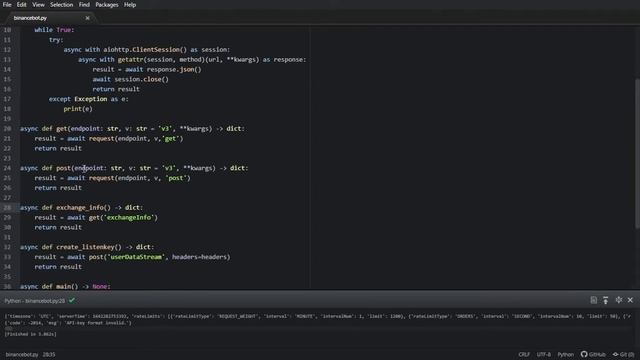
Task: Click the editor vertical scrollbar
Action: [637, 153]
